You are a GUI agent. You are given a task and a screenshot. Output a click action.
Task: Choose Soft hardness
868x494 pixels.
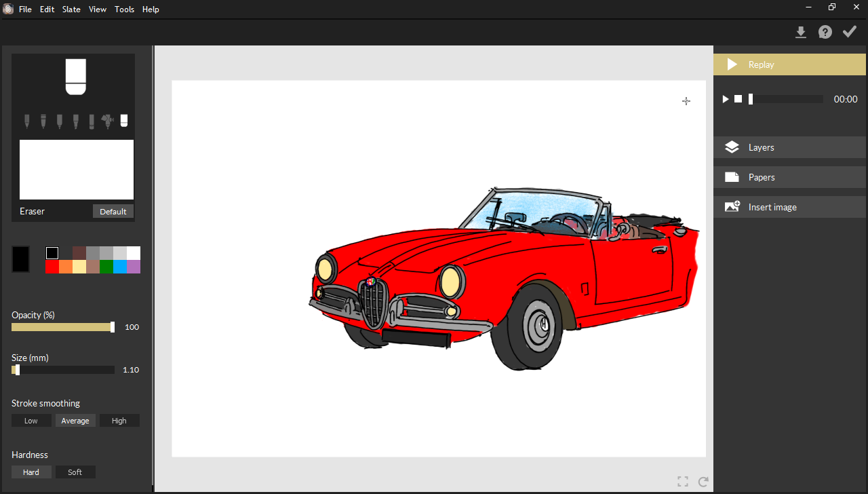click(75, 472)
